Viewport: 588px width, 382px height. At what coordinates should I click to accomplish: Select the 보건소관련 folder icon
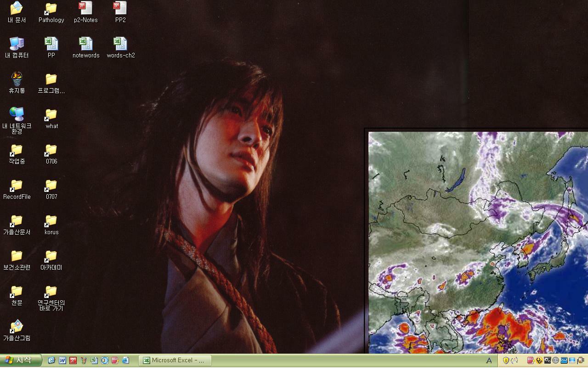click(x=17, y=260)
